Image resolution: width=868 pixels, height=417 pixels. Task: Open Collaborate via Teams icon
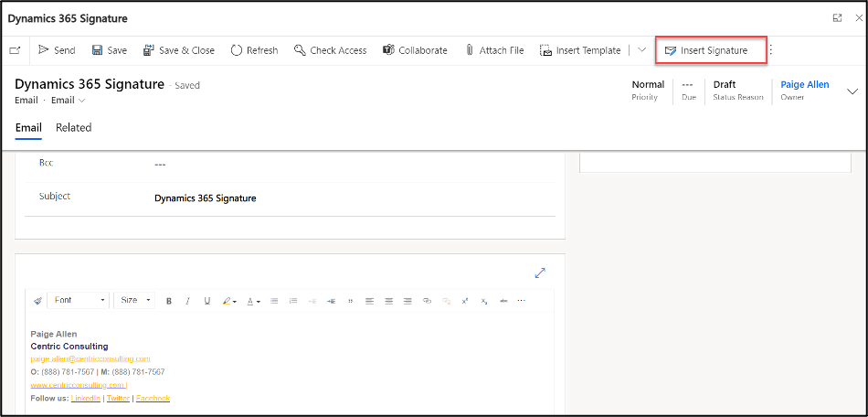point(388,50)
